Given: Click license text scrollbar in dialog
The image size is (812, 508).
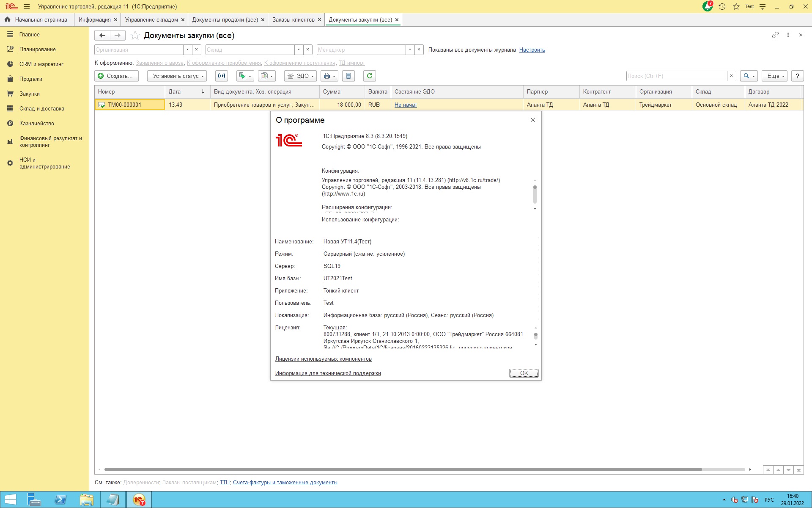Looking at the screenshot, I should coord(536,336).
